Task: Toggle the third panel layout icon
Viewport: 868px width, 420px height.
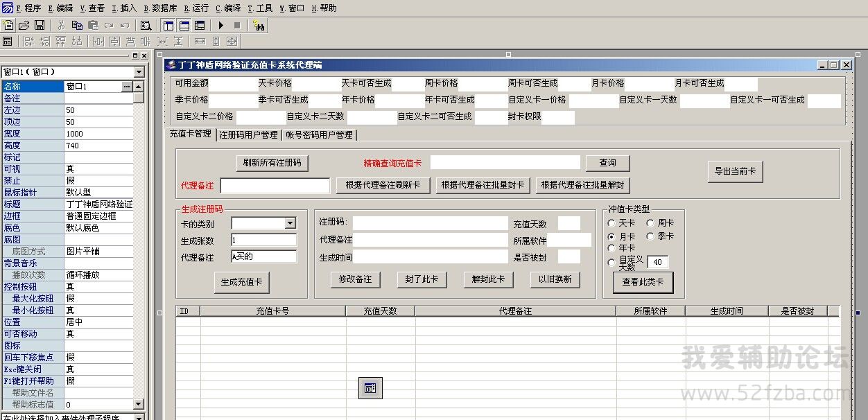Action: 200,25
